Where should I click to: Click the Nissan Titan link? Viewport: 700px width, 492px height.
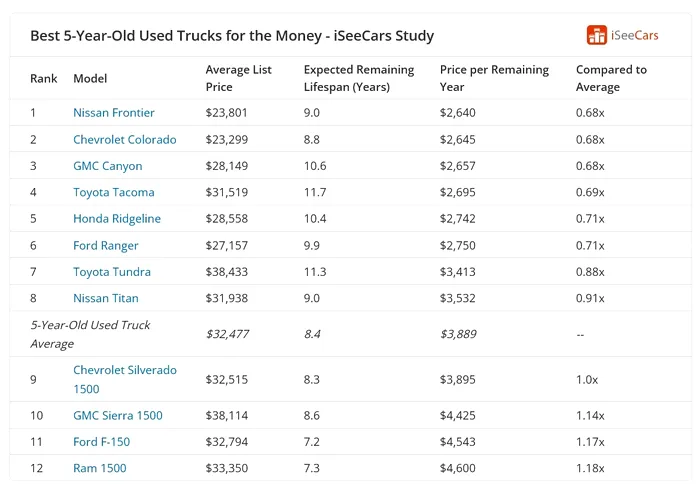pyautogui.click(x=105, y=298)
